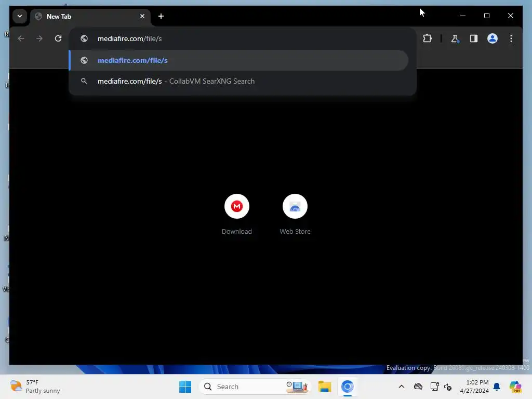The height and width of the screenshot is (399, 532).
Task: Open Chrome Labs flask icon
Action: (x=455, y=38)
